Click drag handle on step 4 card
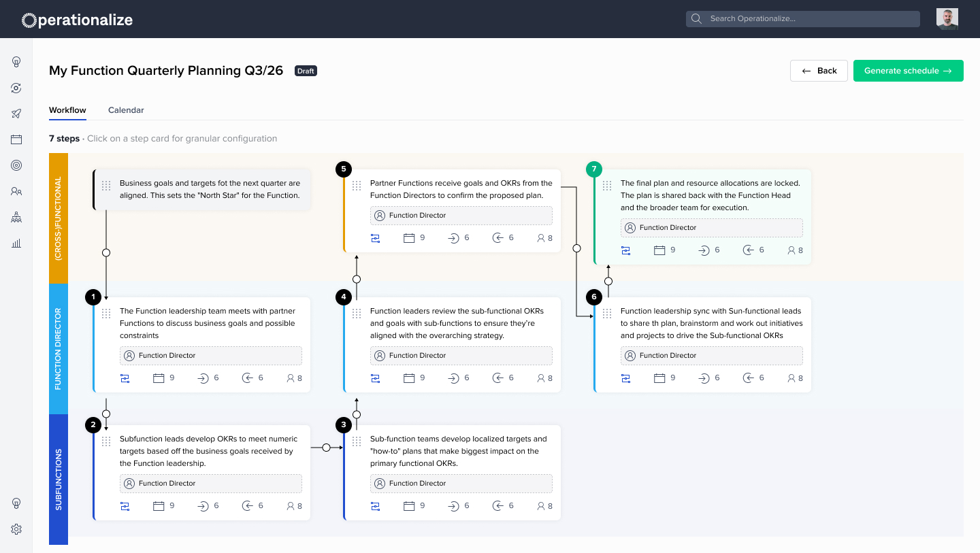Screen dimensions: 980x553 pos(357,314)
